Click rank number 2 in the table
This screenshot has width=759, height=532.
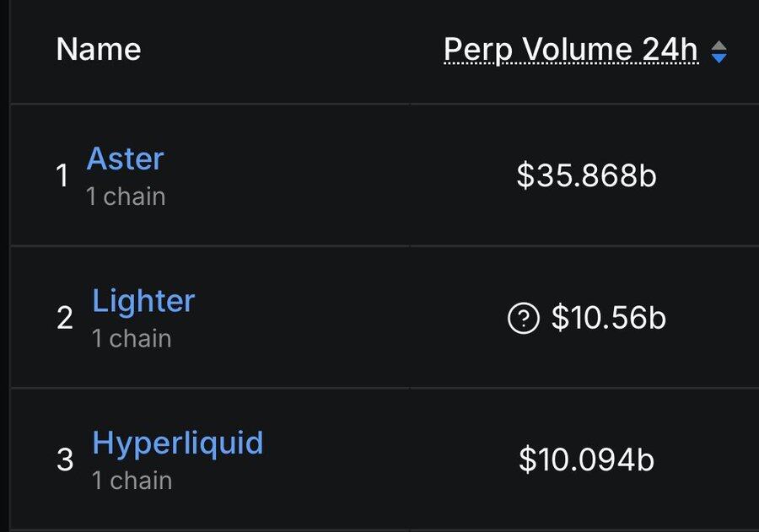coord(65,318)
